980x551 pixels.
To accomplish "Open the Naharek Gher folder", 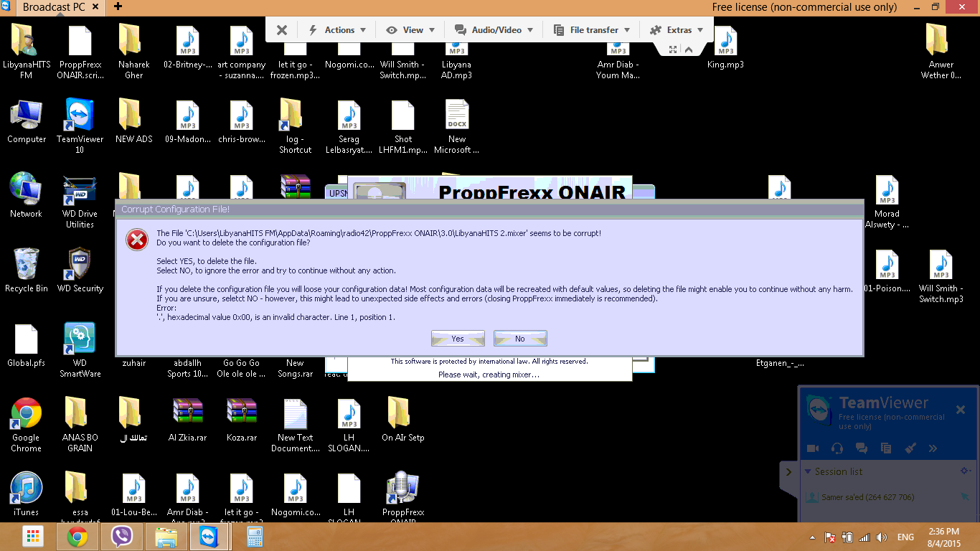I will (x=133, y=52).
